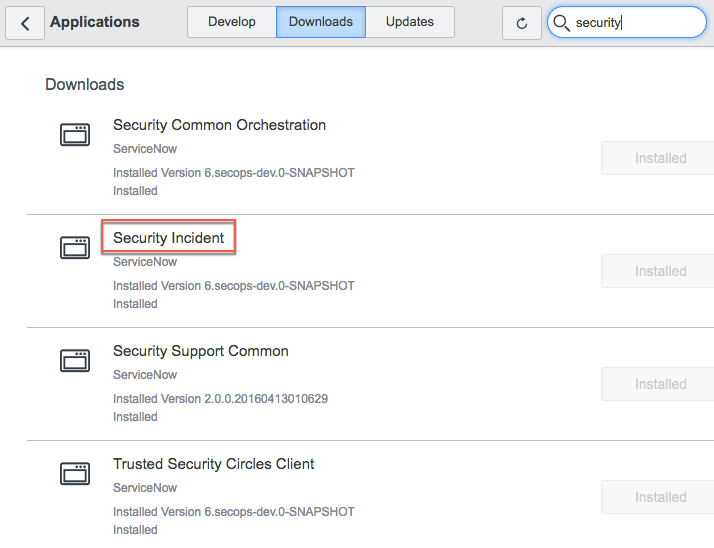Click Installed button for Security Incident
The height and width of the screenshot is (548, 714).
pos(660,271)
